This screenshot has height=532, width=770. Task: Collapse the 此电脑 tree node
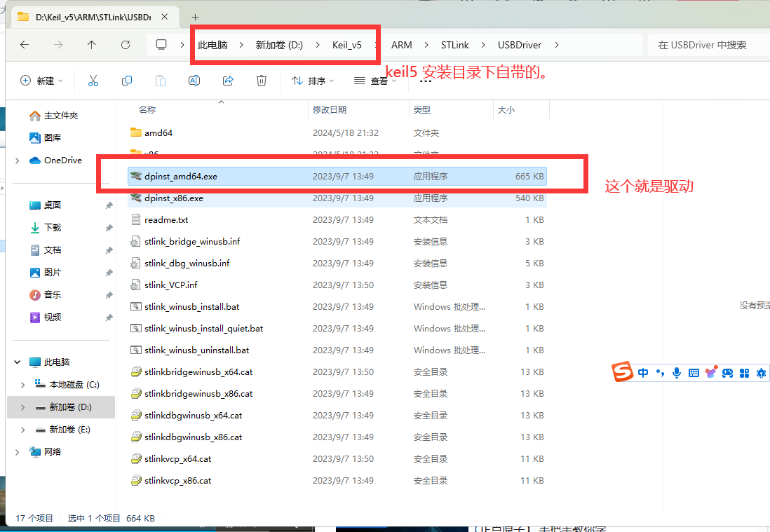pos(18,362)
